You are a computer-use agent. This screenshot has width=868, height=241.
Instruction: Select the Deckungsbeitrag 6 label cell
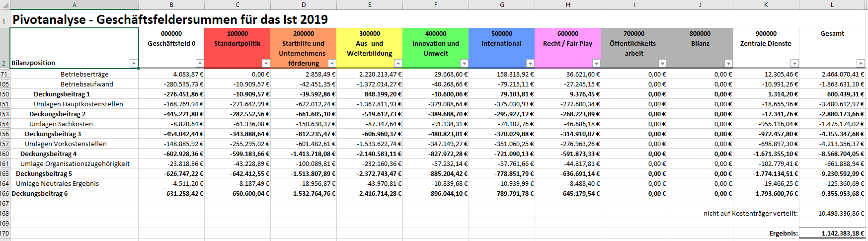click(x=40, y=193)
